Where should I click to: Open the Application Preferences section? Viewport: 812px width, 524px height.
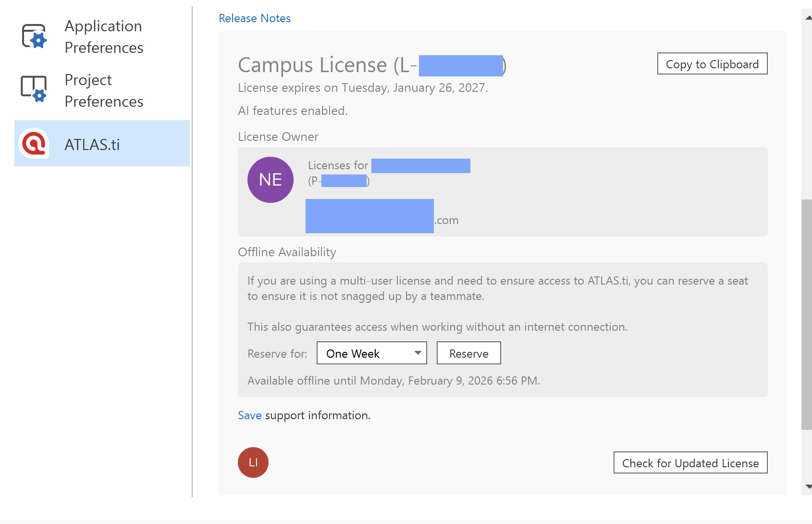[x=102, y=37]
